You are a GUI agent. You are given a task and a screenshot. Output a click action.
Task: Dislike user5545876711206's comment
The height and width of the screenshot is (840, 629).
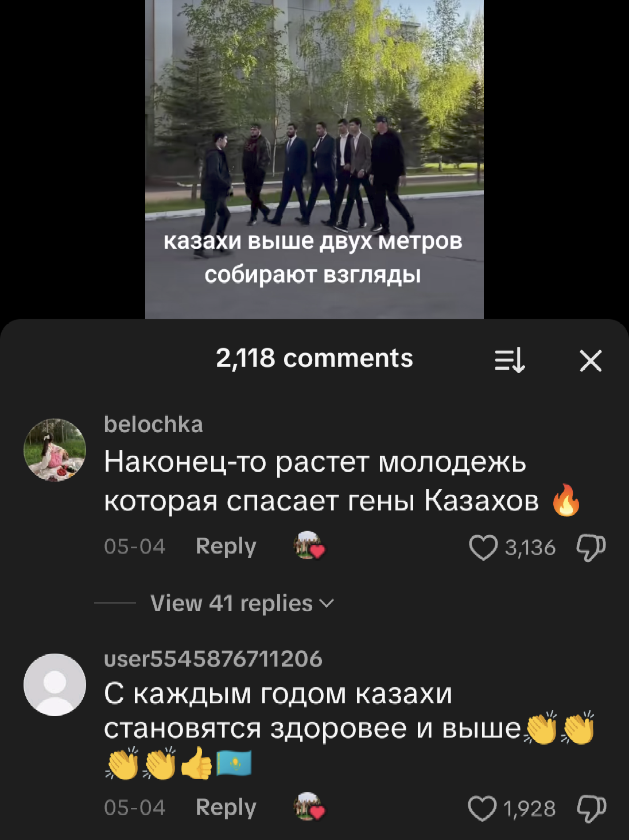tap(591, 808)
